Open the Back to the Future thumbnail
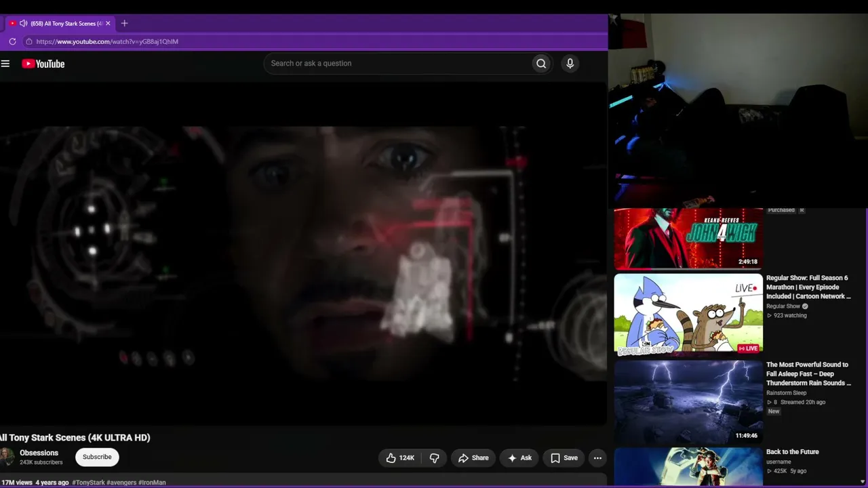Screen dimensions: 868x488 click(x=688, y=467)
